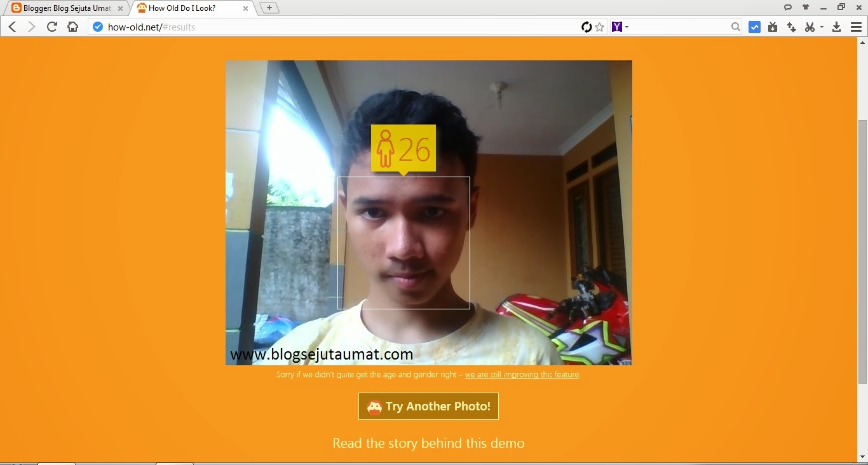Bookmark this page with the star icon

(599, 27)
